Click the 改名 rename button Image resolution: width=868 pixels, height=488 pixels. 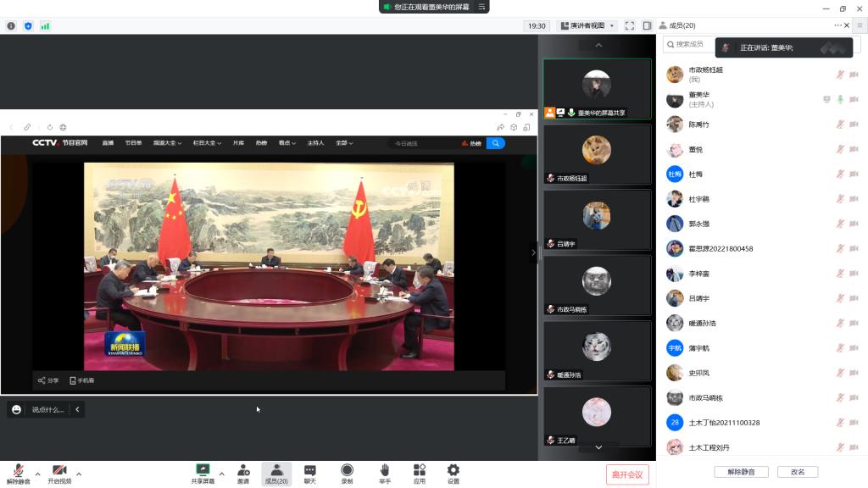coord(797,472)
